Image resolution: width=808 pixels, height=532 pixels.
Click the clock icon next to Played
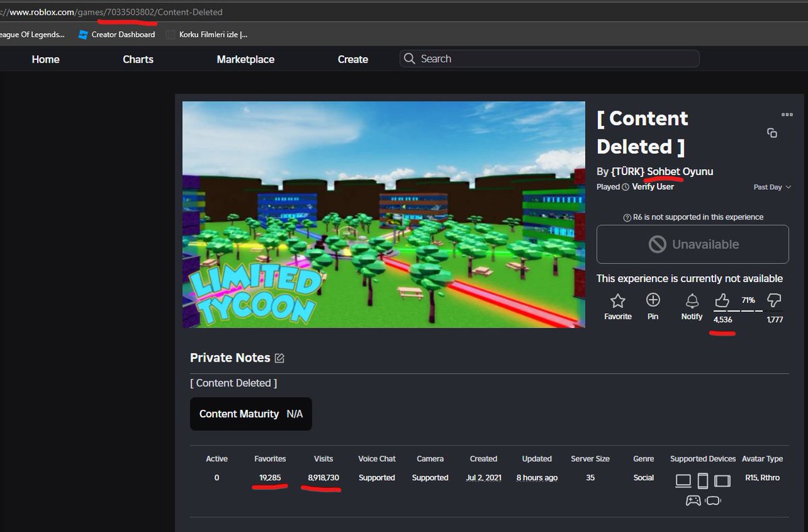(x=626, y=187)
